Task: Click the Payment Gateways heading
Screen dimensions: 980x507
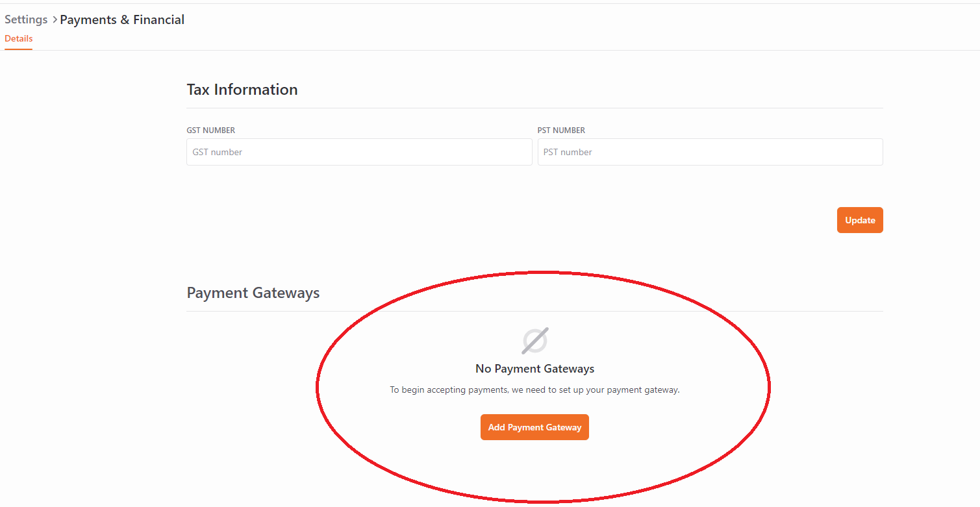Action: (253, 293)
